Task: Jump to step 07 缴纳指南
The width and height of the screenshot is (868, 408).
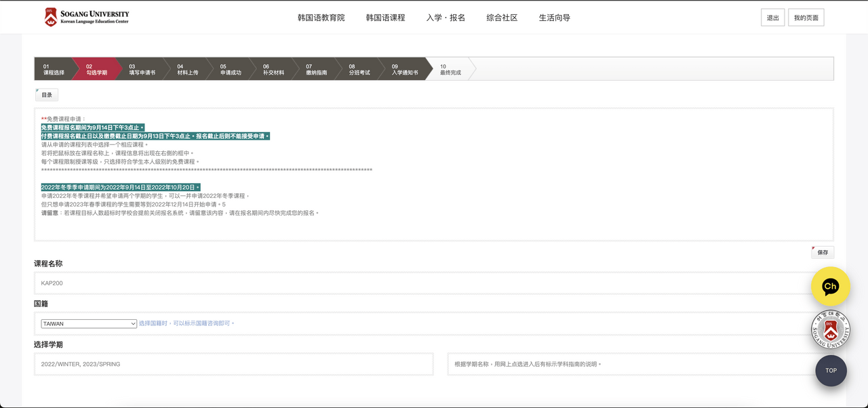Action: [x=316, y=69]
